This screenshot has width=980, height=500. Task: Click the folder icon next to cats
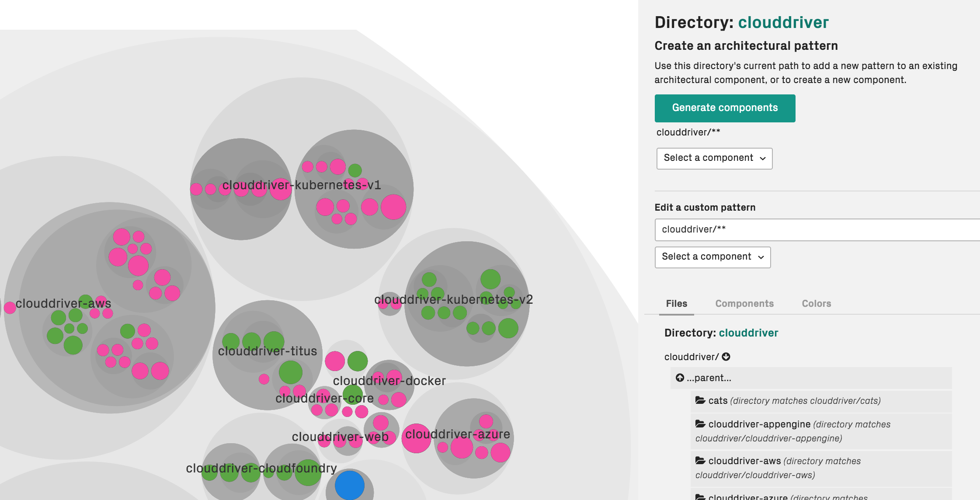click(701, 400)
